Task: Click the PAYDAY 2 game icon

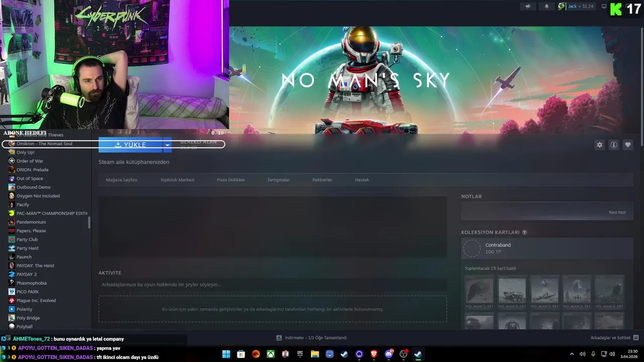Action: (x=12, y=275)
